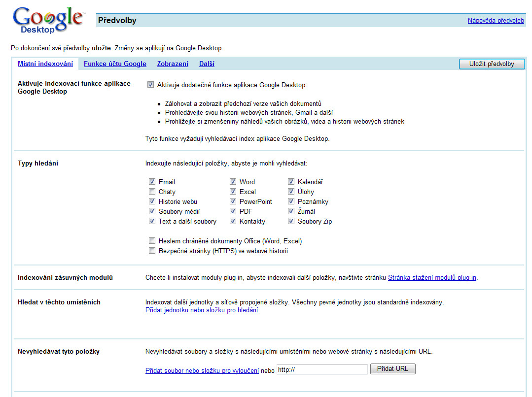This screenshot has width=532, height=397.
Task: Toggle the Kontakty checkbox
Action: (233, 221)
